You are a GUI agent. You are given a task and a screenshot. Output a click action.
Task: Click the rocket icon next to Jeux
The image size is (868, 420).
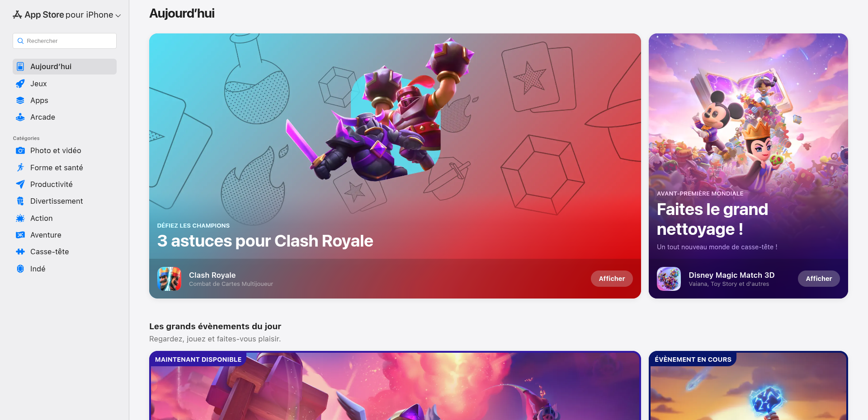click(x=20, y=84)
